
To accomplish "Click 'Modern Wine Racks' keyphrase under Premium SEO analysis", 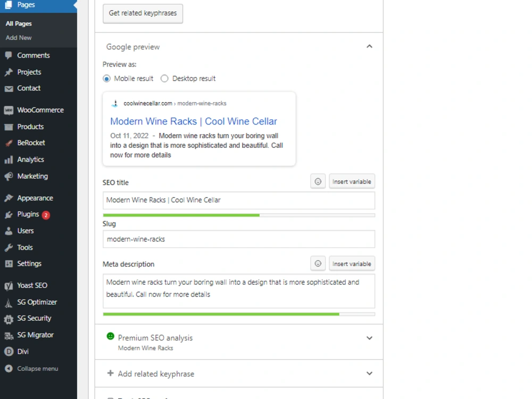I will (x=146, y=348).
